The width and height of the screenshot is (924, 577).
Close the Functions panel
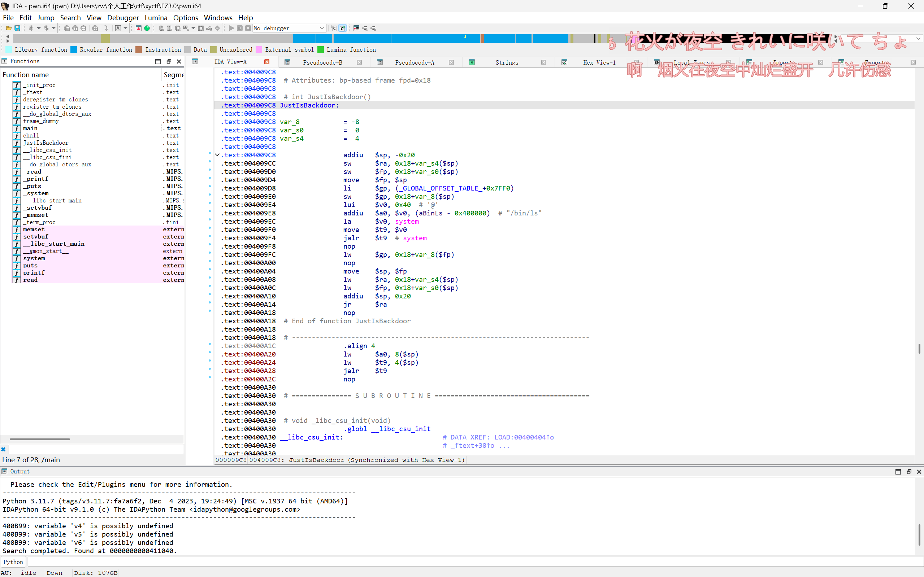179,61
